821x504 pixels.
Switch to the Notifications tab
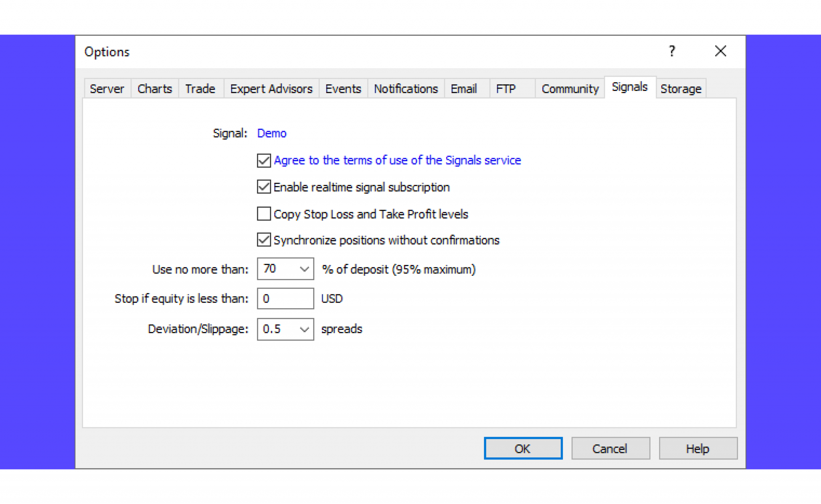pos(406,89)
